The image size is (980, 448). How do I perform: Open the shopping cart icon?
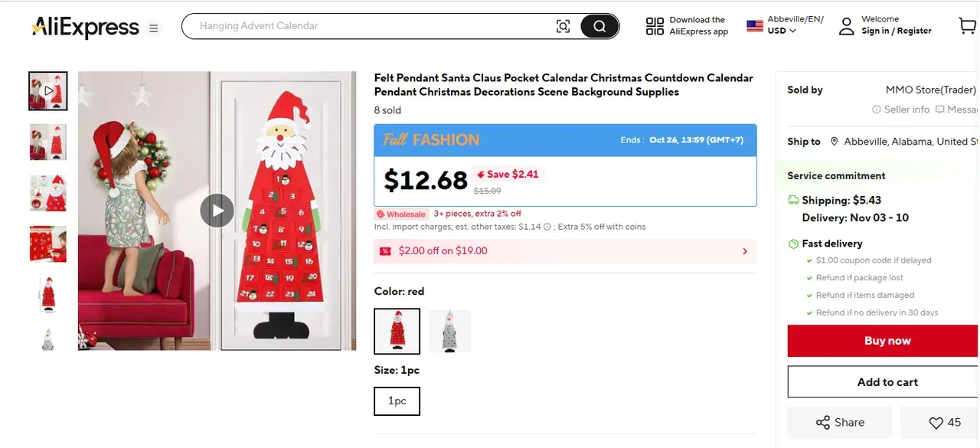click(x=967, y=26)
